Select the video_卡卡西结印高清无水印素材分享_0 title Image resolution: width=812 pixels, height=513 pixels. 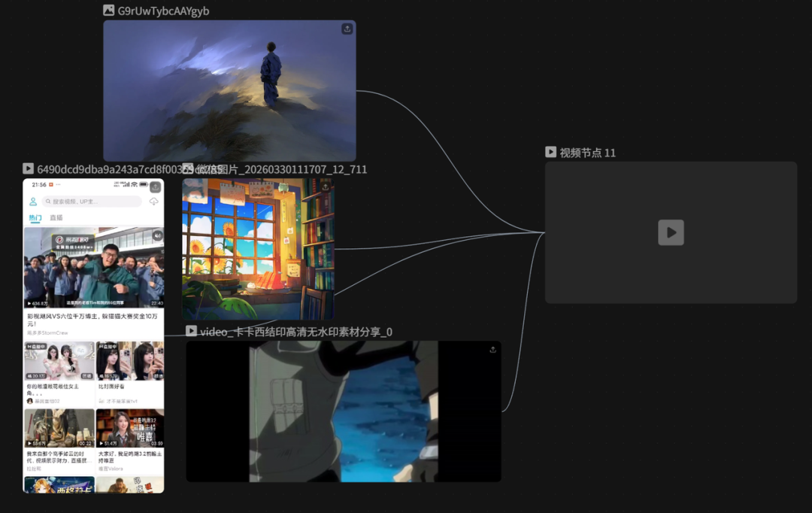295,332
